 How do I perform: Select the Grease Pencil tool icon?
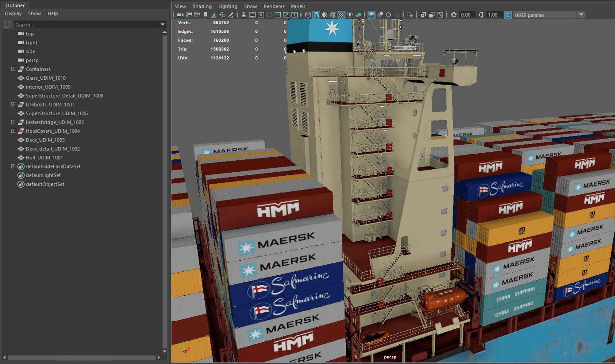(x=231, y=15)
